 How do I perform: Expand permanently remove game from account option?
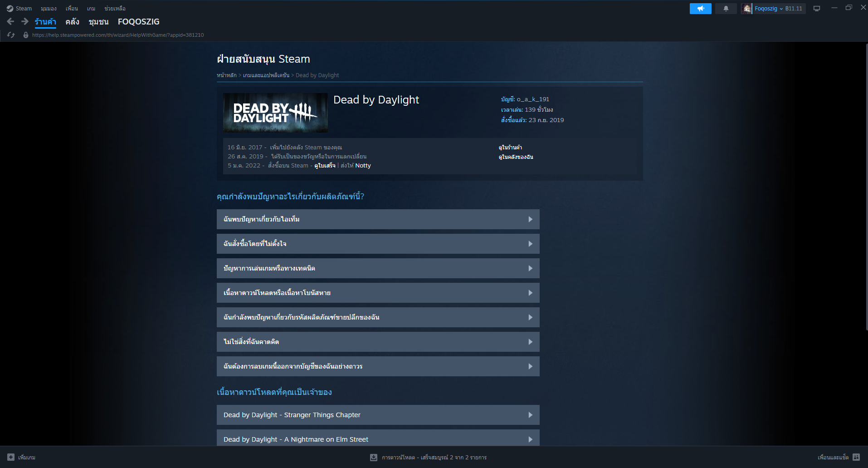(378, 366)
